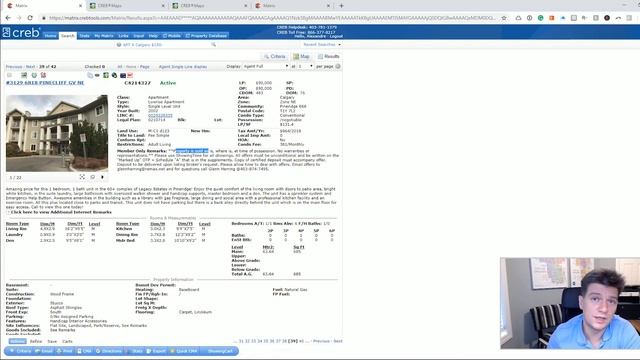Viewport: 640px width, 360px height.
Task: Click the orange square extension icon
Action: pos(551,18)
